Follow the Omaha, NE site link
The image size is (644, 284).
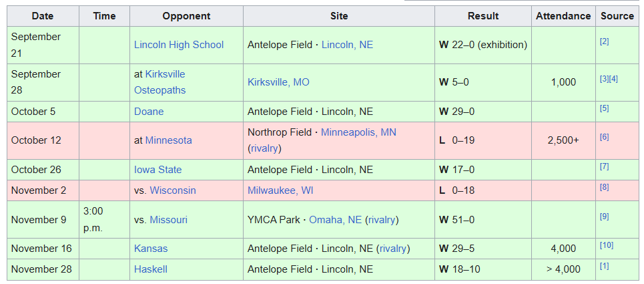[335, 220]
